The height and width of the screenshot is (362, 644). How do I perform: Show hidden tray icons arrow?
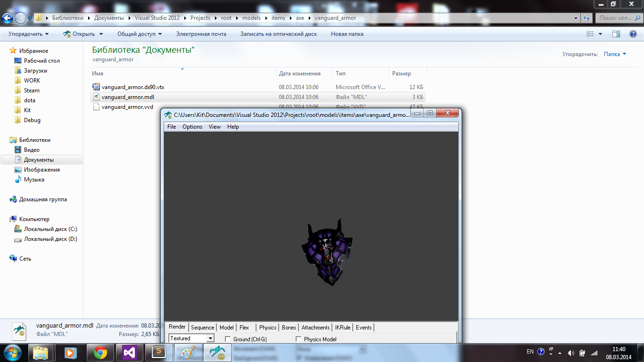[x=560, y=352]
